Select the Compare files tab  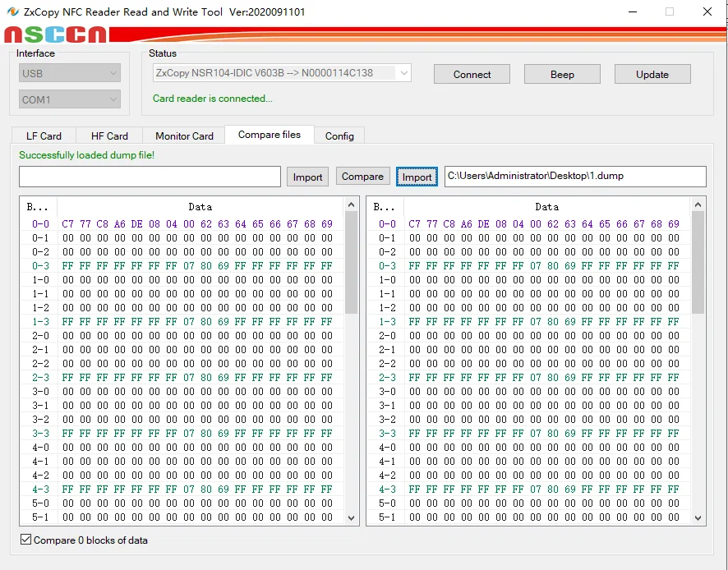click(270, 135)
